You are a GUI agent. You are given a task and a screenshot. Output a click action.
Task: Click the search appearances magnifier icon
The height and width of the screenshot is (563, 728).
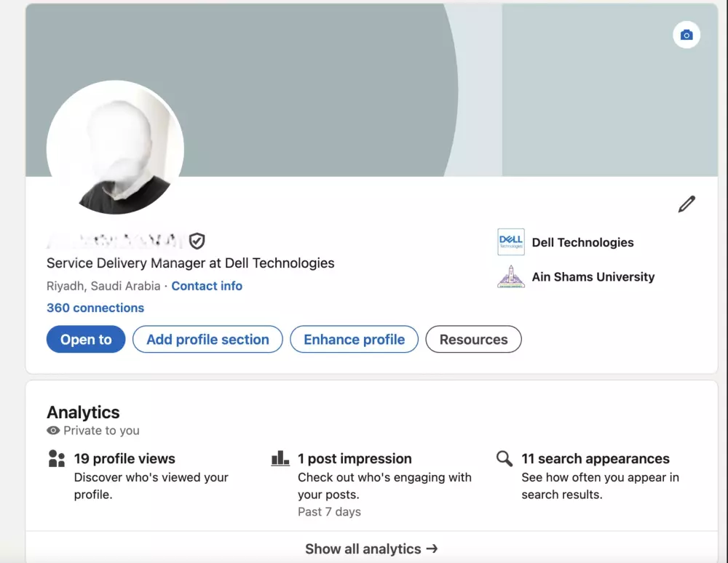pos(503,458)
